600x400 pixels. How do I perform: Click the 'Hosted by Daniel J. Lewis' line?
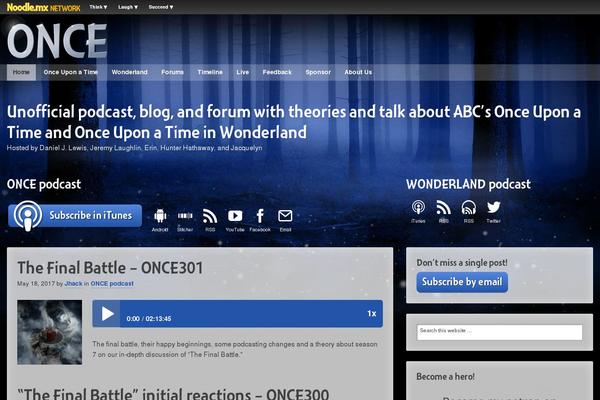(134, 148)
